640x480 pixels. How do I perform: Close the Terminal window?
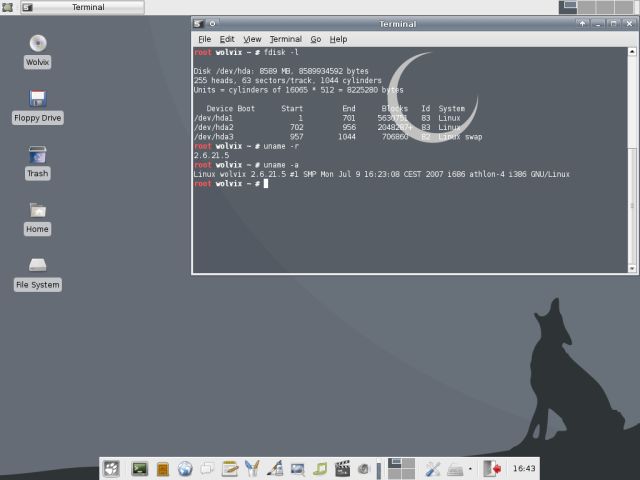(x=629, y=24)
